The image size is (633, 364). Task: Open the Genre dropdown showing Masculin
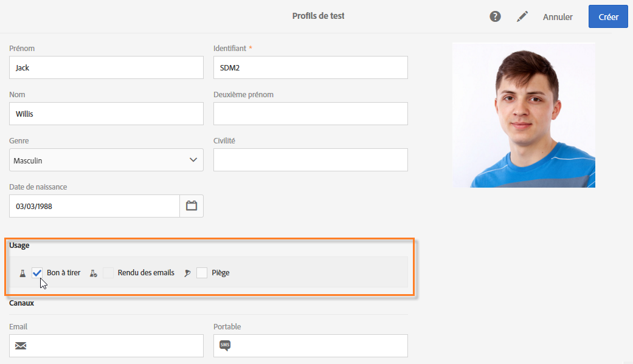[x=97, y=160]
